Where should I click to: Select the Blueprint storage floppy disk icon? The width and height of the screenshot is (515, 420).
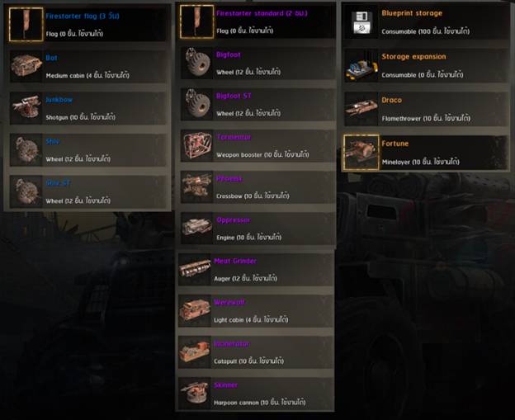(x=361, y=22)
